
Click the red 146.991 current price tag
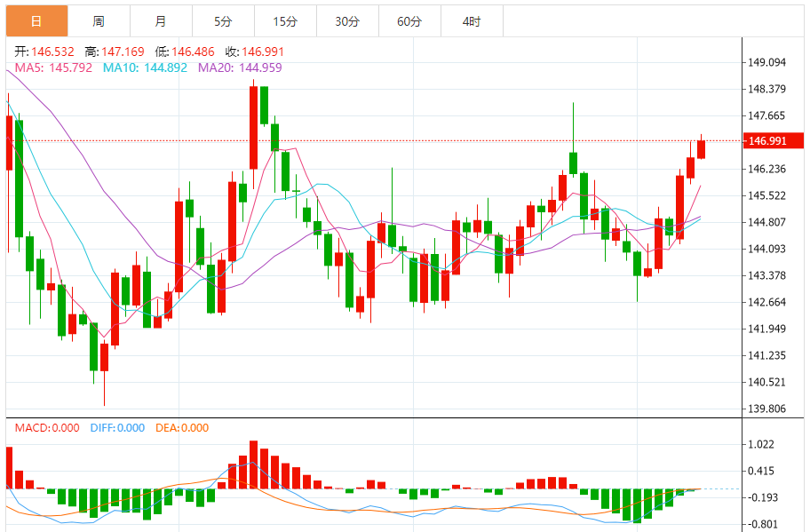pyautogui.click(x=774, y=140)
